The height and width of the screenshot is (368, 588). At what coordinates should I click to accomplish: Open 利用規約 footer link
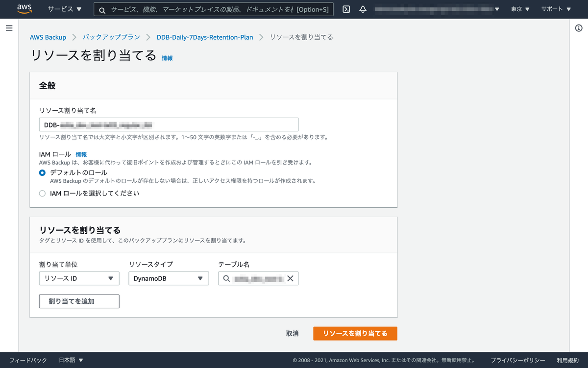(567, 360)
